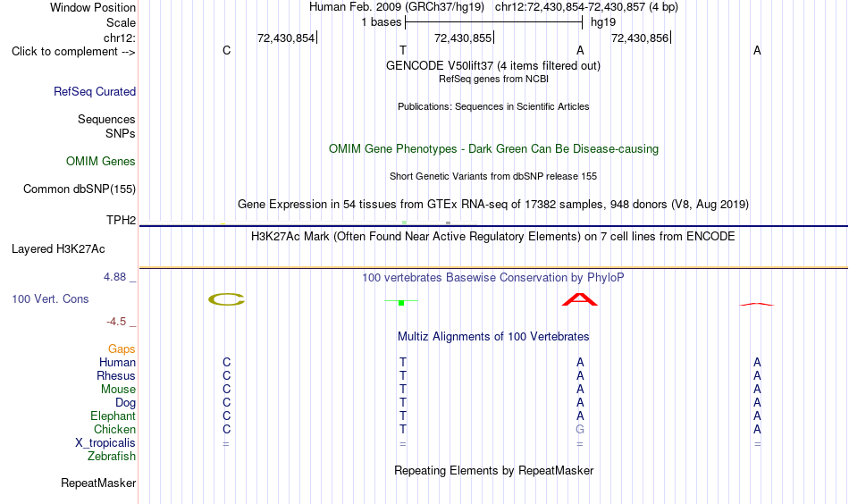The width and height of the screenshot is (849, 504).
Task: Click the -4.5 PhyloP lower bound value
Action: coord(116,322)
